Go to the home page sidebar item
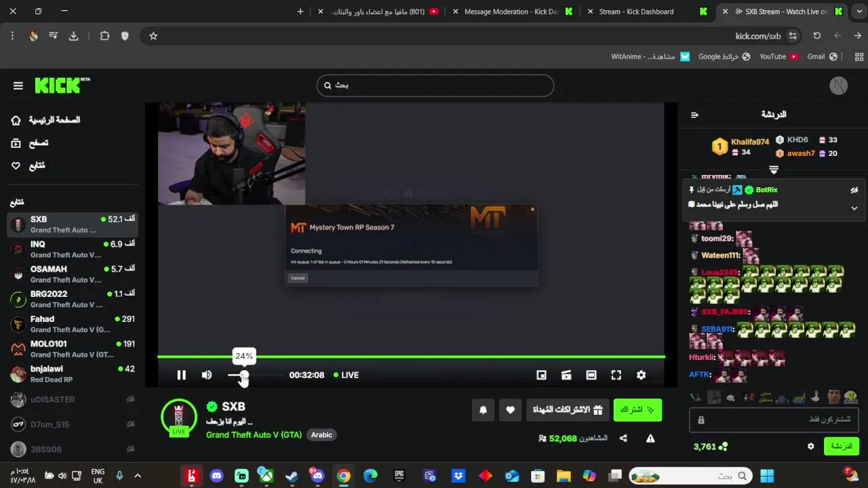Viewport: 868px width, 488px height. tap(45, 120)
